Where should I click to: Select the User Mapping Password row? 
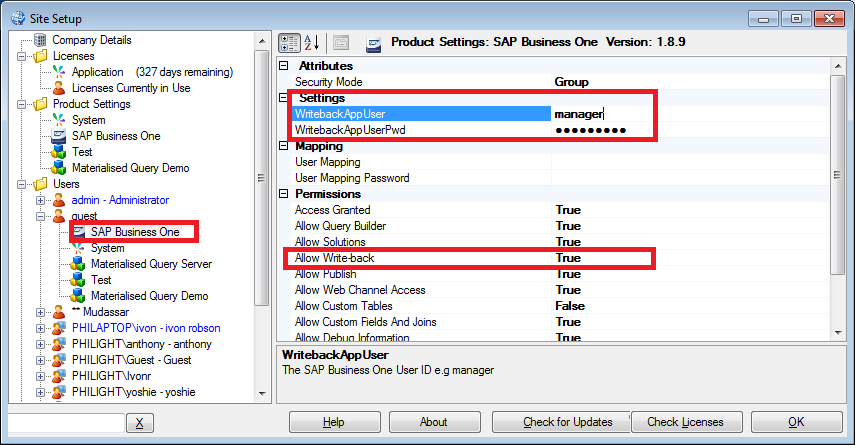[561, 178]
